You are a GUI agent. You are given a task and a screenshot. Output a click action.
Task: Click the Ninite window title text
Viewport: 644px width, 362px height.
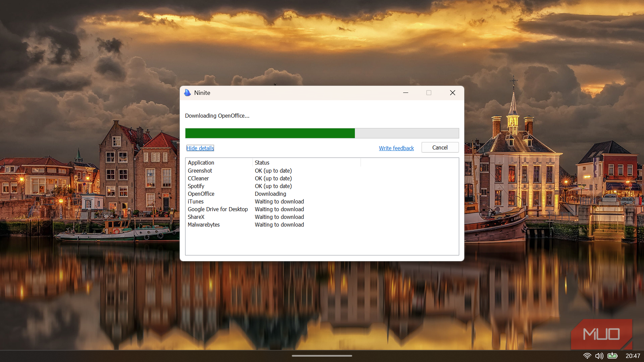pyautogui.click(x=202, y=93)
